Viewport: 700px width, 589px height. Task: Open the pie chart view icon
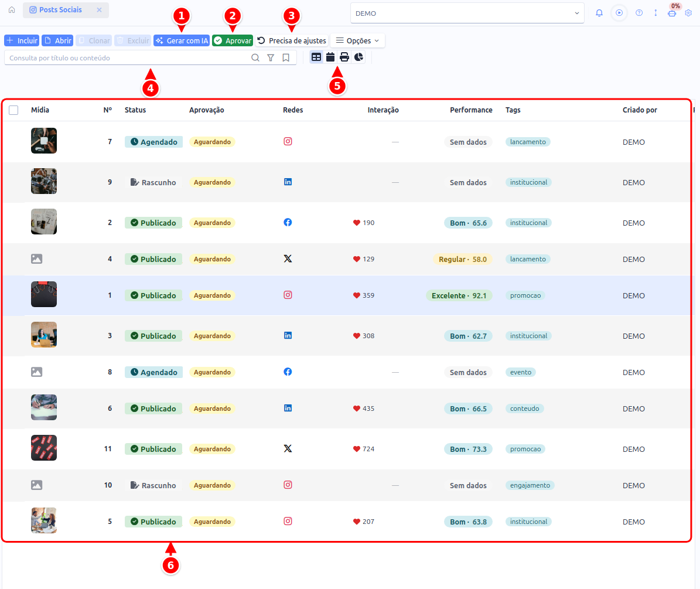click(x=358, y=57)
